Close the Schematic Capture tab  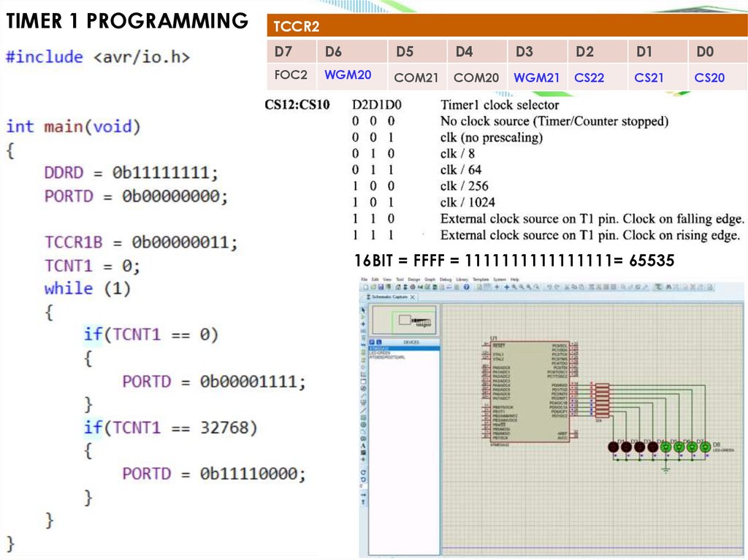(413, 297)
